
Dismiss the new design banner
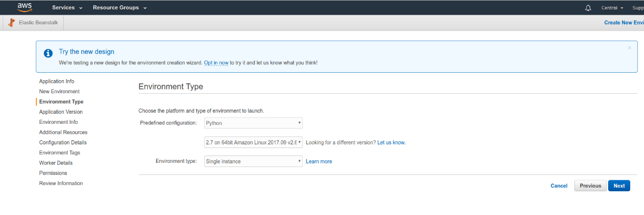click(x=629, y=47)
